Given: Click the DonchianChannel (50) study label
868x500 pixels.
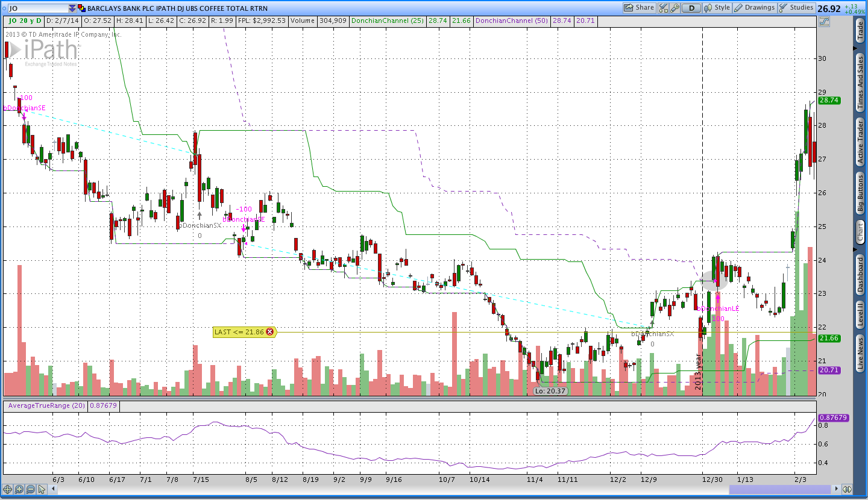Looking at the screenshot, I should [x=512, y=20].
